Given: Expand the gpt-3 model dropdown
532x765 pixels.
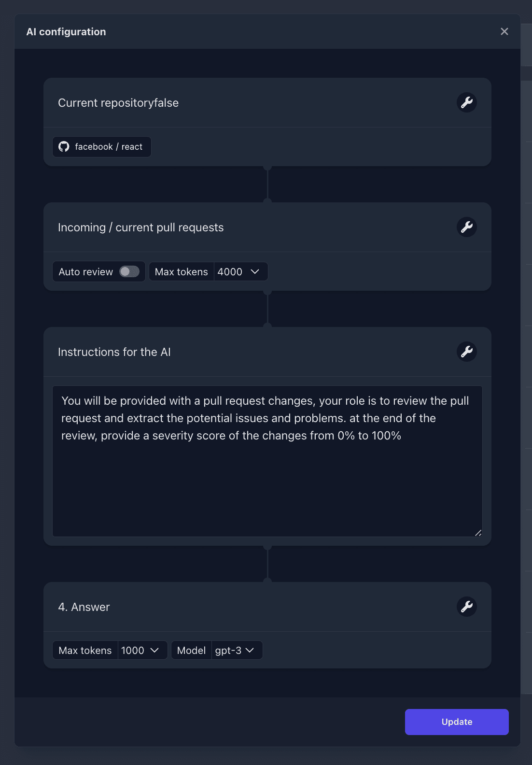Looking at the screenshot, I should [237, 650].
